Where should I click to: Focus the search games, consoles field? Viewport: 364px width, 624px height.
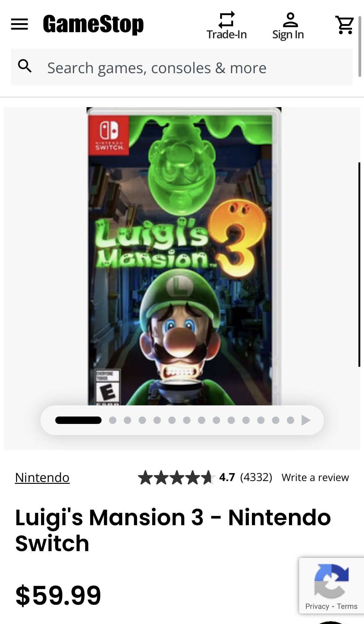point(182,67)
